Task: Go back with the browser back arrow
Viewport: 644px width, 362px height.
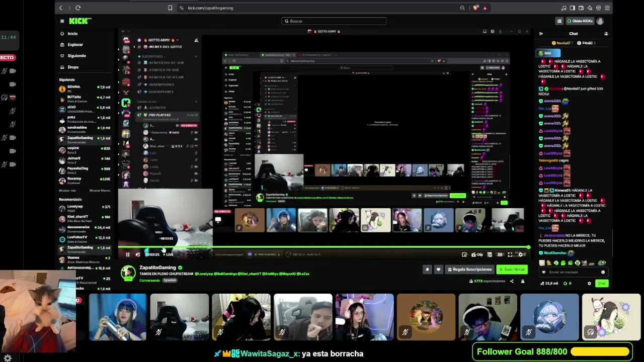Action: (61, 8)
